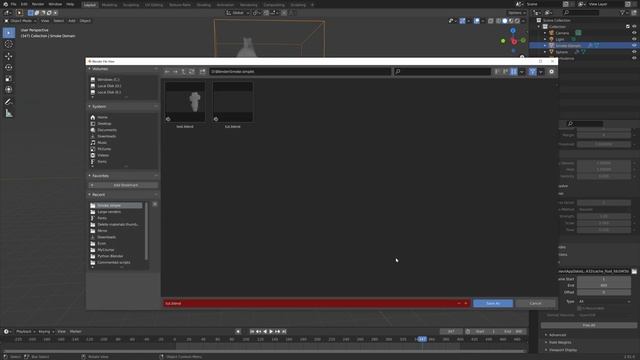Switch file browser to vertical list view

pos(497,72)
